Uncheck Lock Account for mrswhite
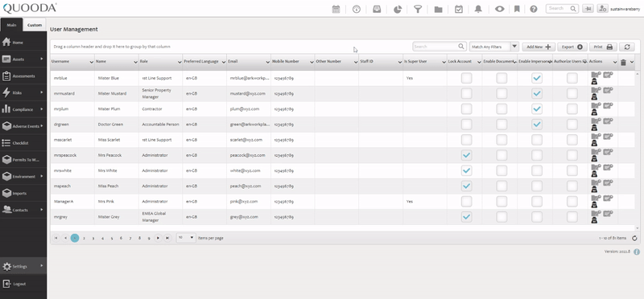The image size is (644, 299). click(466, 170)
